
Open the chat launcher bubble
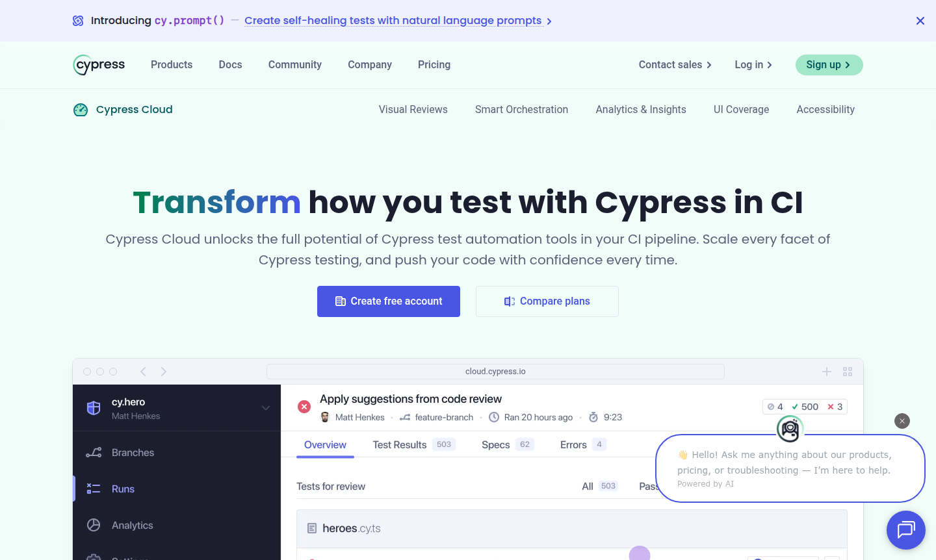[905, 529]
